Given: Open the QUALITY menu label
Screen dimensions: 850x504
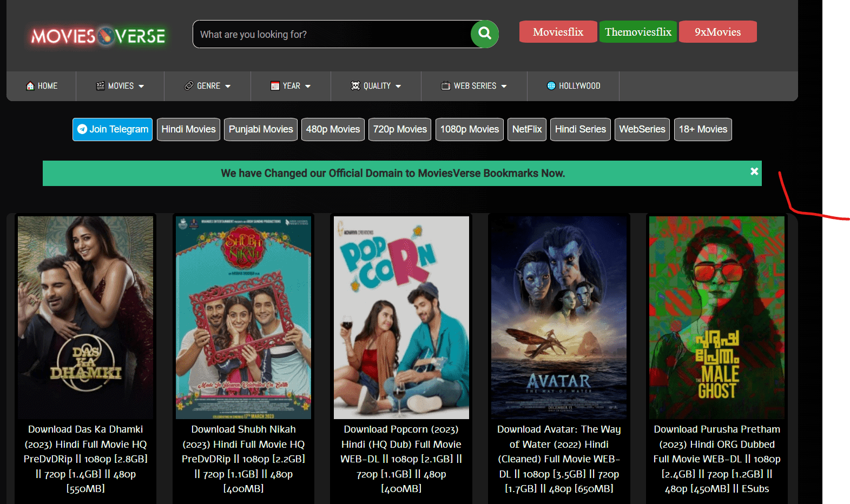Looking at the screenshot, I should click(377, 86).
